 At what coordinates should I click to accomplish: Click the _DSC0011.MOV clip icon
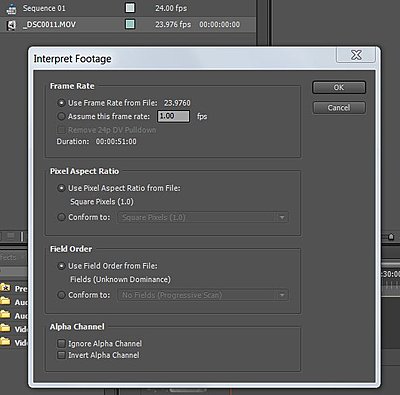(x=11, y=25)
